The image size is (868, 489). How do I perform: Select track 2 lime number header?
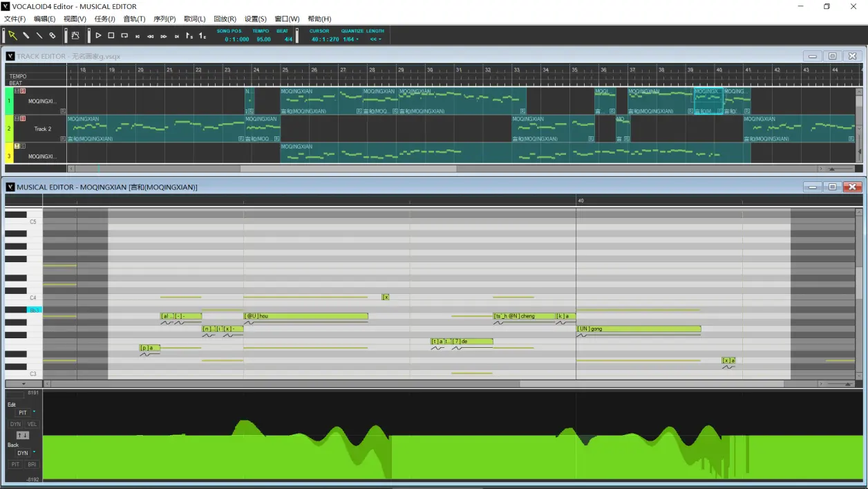[x=9, y=129]
